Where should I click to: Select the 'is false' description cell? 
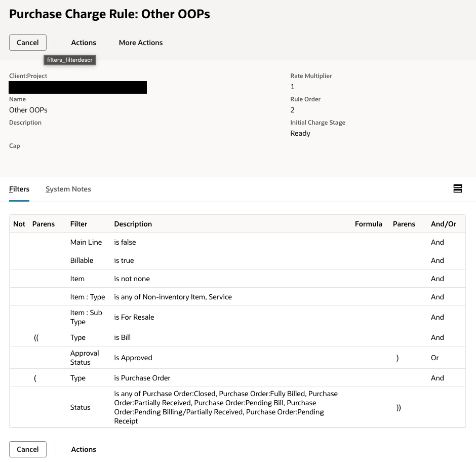coord(125,242)
